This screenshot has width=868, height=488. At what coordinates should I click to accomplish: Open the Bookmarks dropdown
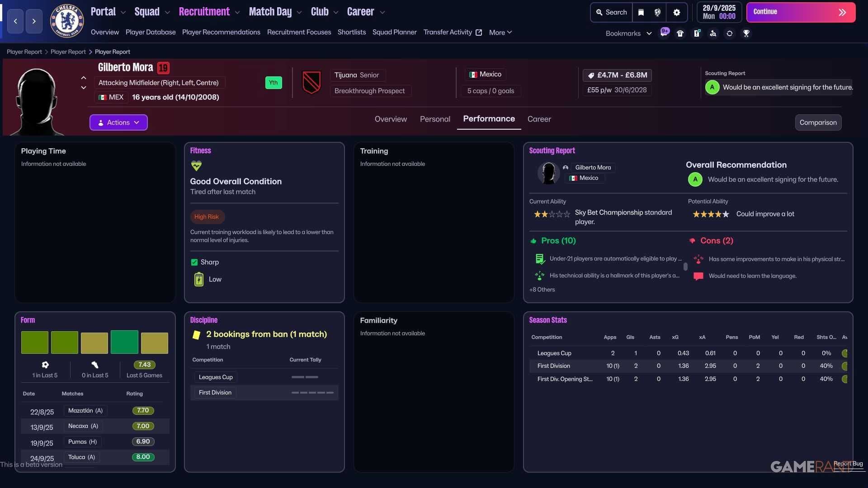coord(628,33)
